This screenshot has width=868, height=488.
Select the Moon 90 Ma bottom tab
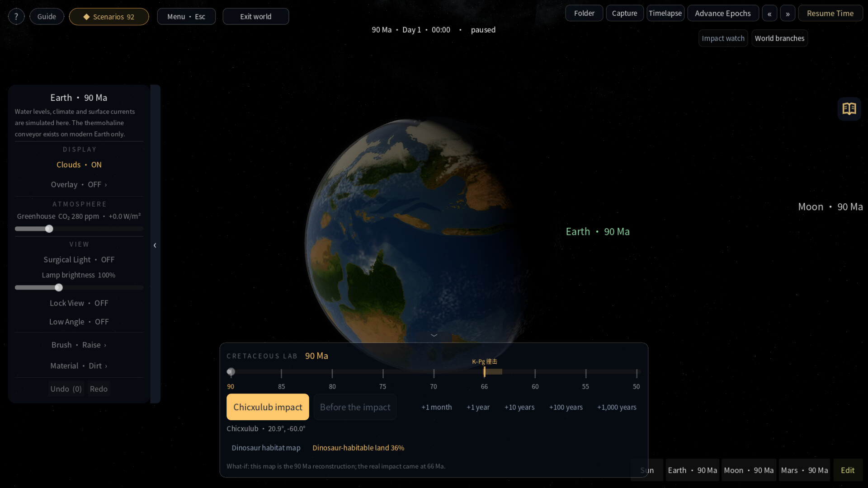pos(749,470)
